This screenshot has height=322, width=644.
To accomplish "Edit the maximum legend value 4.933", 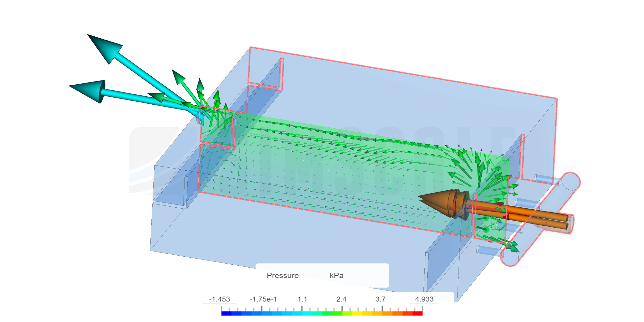I will tap(424, 299).
